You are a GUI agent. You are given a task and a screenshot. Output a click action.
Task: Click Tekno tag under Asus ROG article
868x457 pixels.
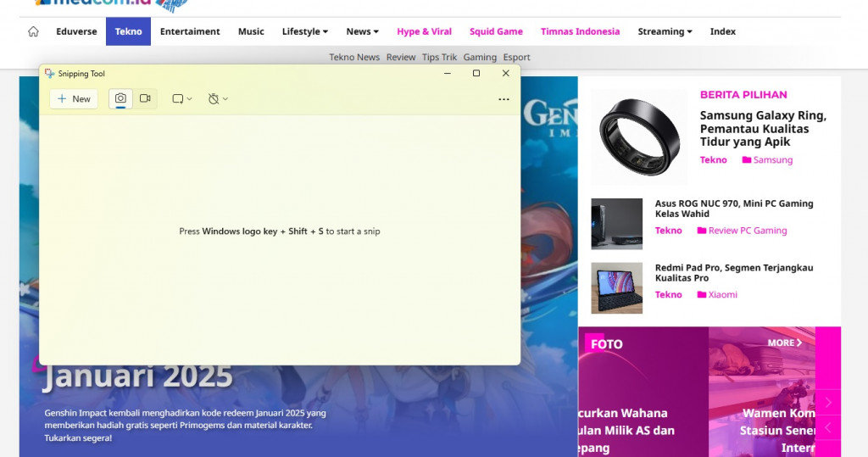pyautogui.click(x=668, y=231)
